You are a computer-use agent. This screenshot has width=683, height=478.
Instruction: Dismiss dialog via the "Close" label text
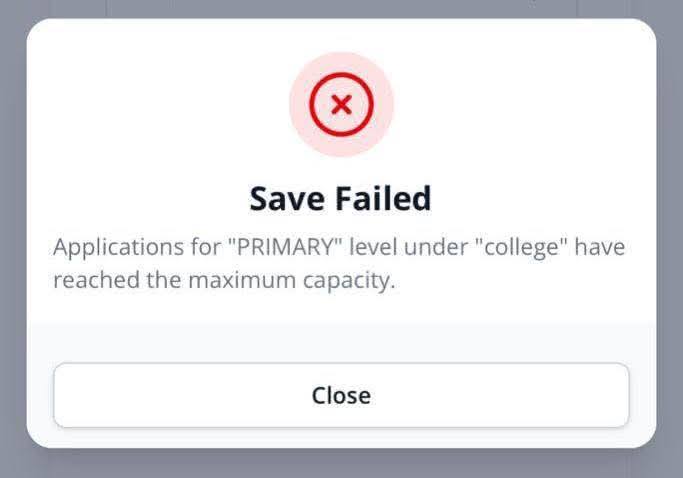point(341,395)
